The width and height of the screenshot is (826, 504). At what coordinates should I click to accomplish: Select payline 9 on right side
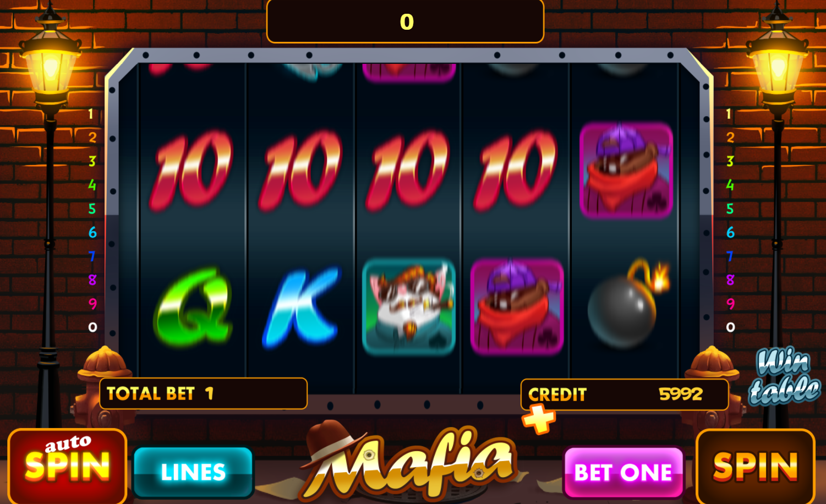coord(730,304)
